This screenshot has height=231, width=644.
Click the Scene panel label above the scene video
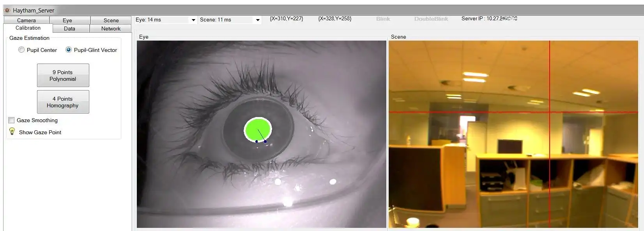(398, 37)
